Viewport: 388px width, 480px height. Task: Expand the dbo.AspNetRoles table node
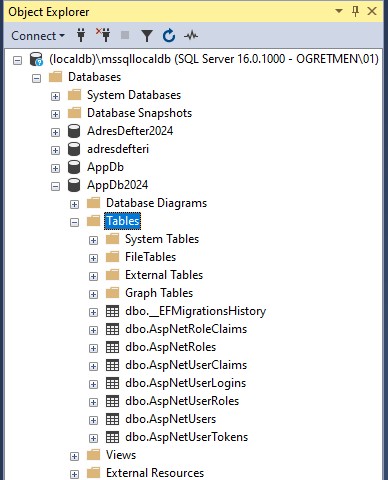point(93,348)
